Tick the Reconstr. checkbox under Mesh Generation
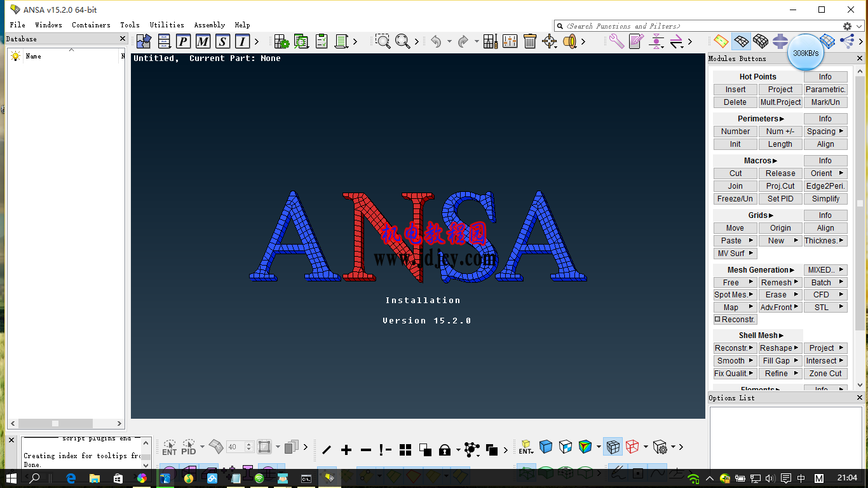Screen dimensions: 868x488 pos(717,320)
